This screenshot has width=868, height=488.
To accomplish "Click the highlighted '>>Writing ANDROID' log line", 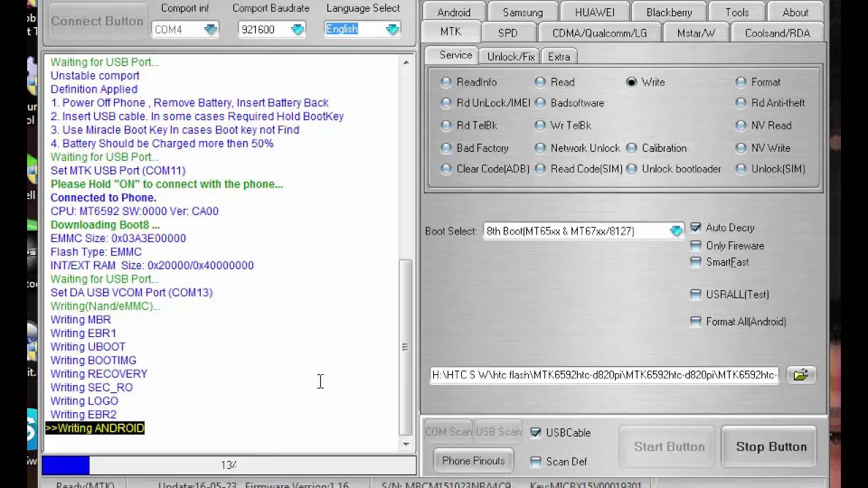I will tap(95, 428).
